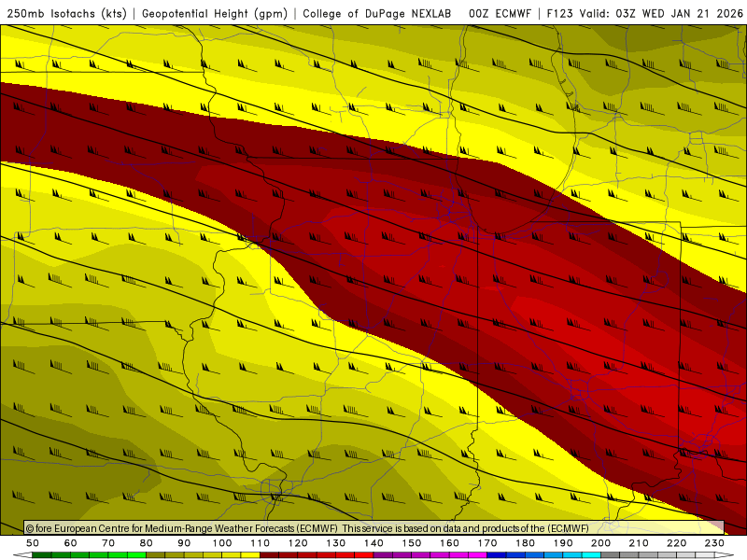Click the dark blue swatch right of the 170 mark
This screenshot has height=560, width=747.
497,555
